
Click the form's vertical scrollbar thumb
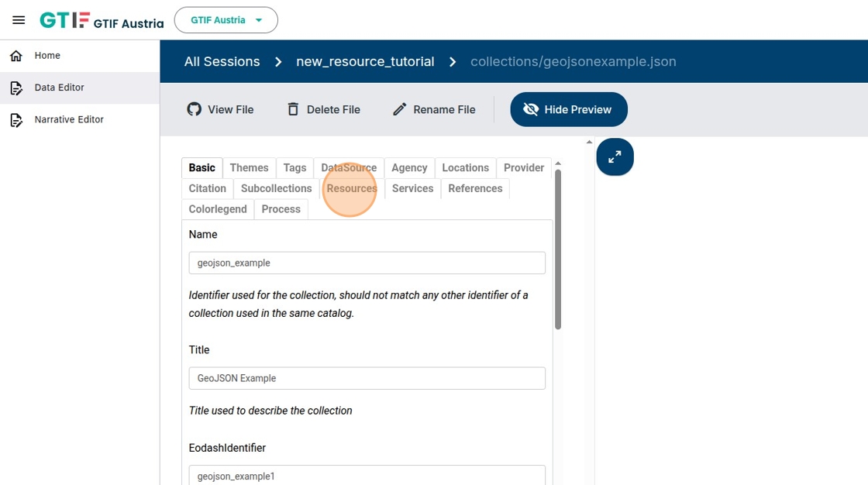click(x=558, y=249)
